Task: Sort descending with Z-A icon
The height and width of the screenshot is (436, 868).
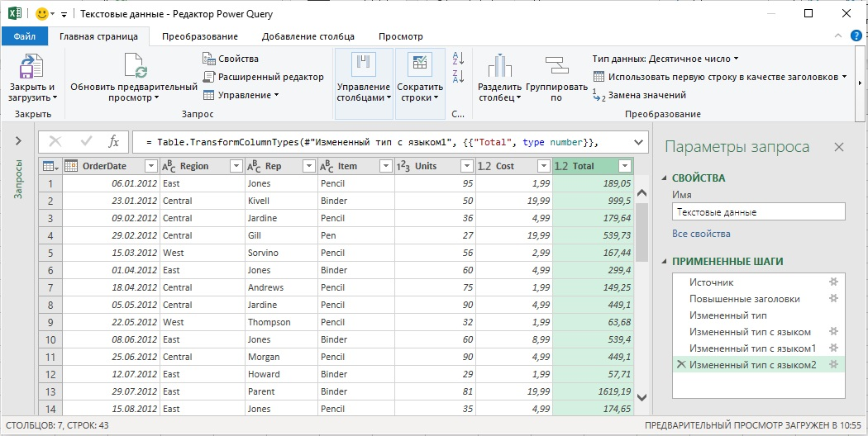Action: click(458, 76)
